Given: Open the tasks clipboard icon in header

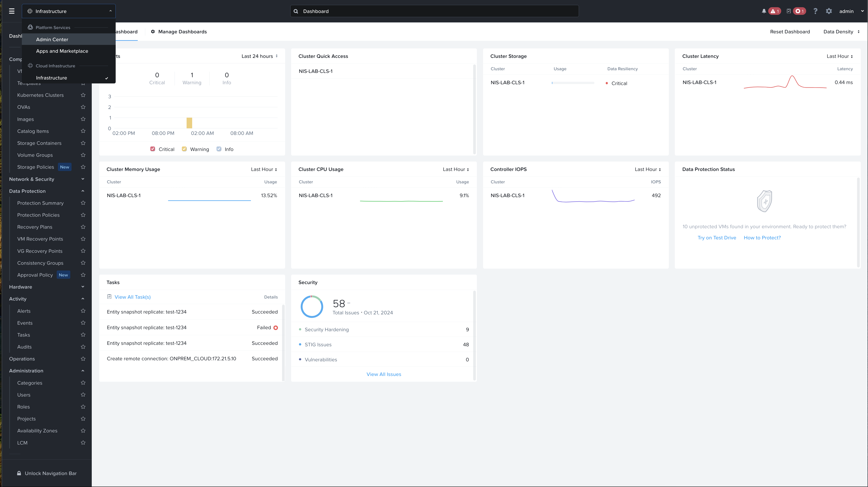Looking at the screenshot, I should coord(789,11).
